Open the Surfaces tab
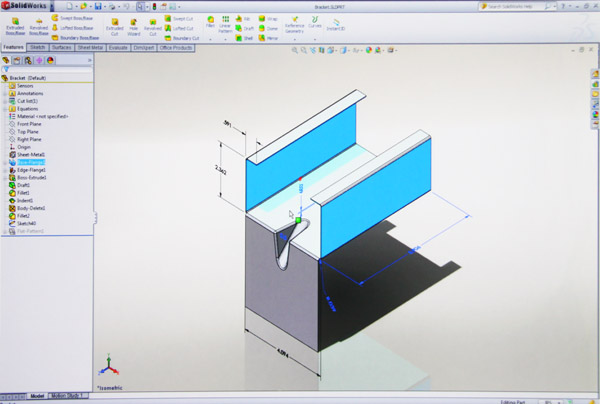Screen dimensions: 600x404 [x=61, y=47]
